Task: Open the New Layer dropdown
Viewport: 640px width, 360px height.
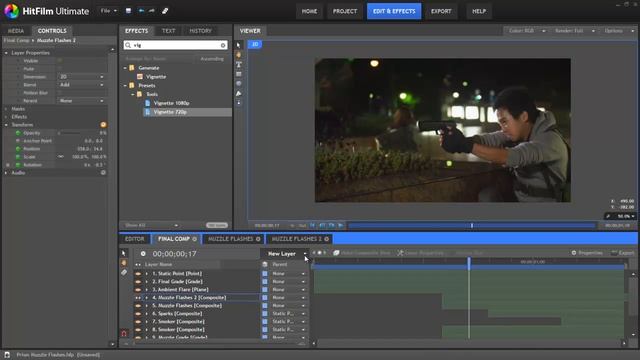Action: click(285, 254)
